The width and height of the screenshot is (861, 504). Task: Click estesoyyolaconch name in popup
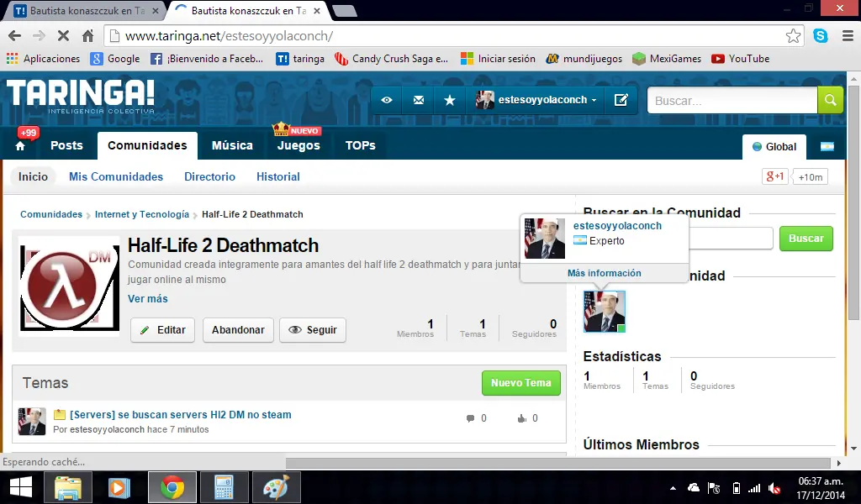pyautogui.click(x=617, y=225)
